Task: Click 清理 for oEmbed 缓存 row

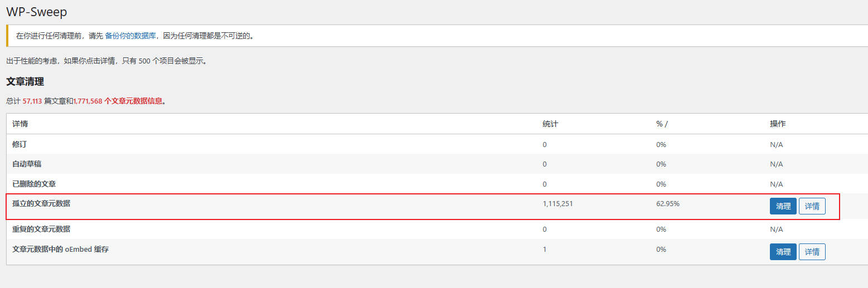Action: tap(783, 252)
